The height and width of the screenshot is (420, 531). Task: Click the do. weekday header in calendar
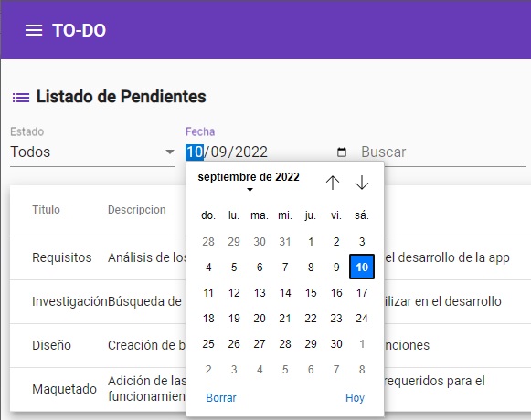[208, 215]
